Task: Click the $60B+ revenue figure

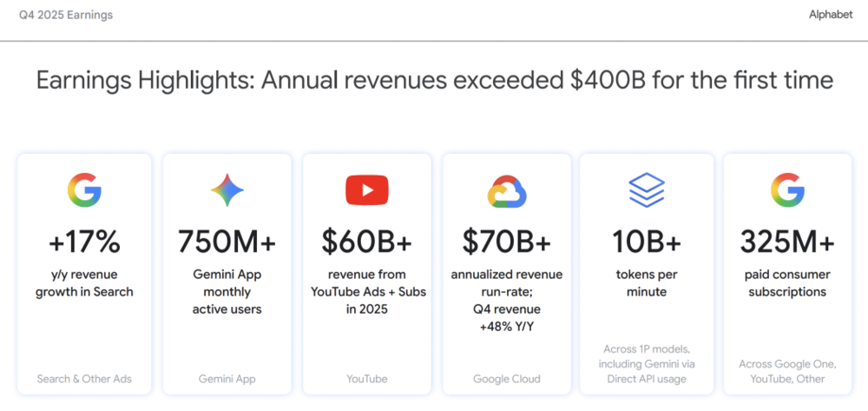Action: click(366, 242)
